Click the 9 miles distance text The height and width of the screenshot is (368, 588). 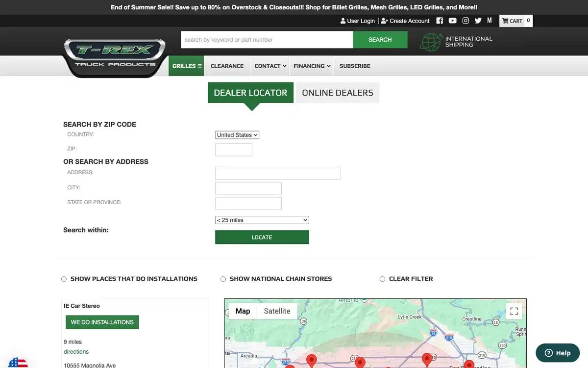[x=73, y=342]
